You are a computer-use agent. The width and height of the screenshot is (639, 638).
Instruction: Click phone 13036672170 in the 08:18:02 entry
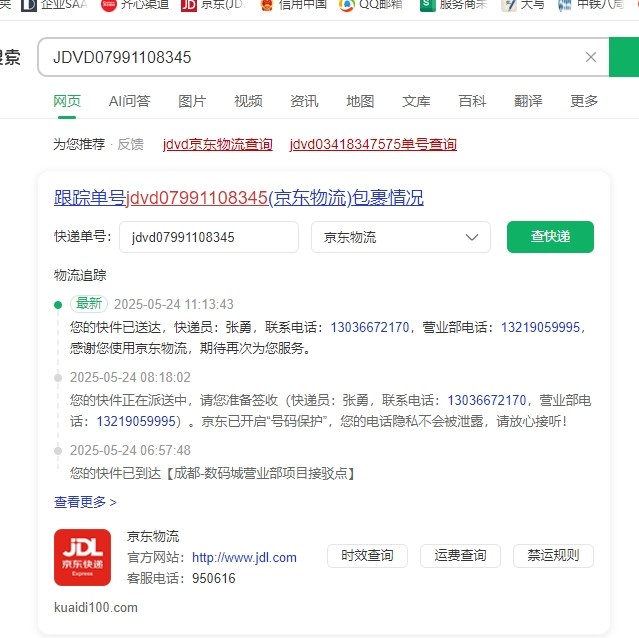pos(487,400)
